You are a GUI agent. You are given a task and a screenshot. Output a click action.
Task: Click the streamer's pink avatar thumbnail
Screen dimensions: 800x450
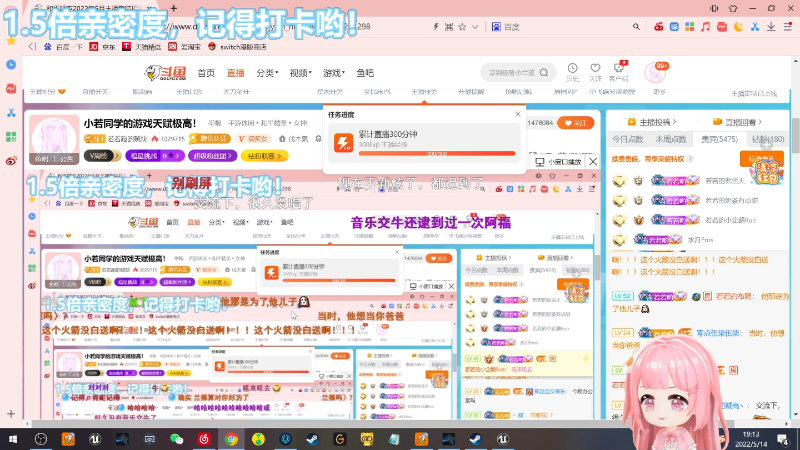54,139
